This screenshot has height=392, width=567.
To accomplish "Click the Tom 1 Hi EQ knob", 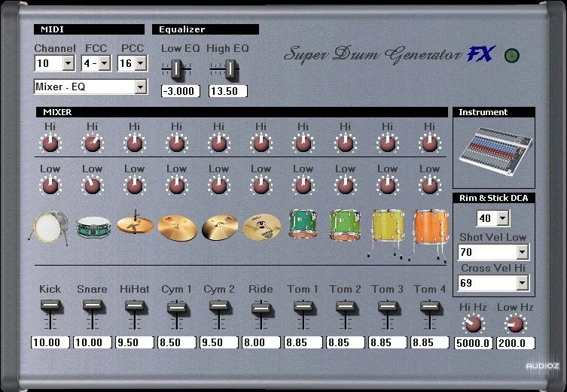I will point(303,144).
